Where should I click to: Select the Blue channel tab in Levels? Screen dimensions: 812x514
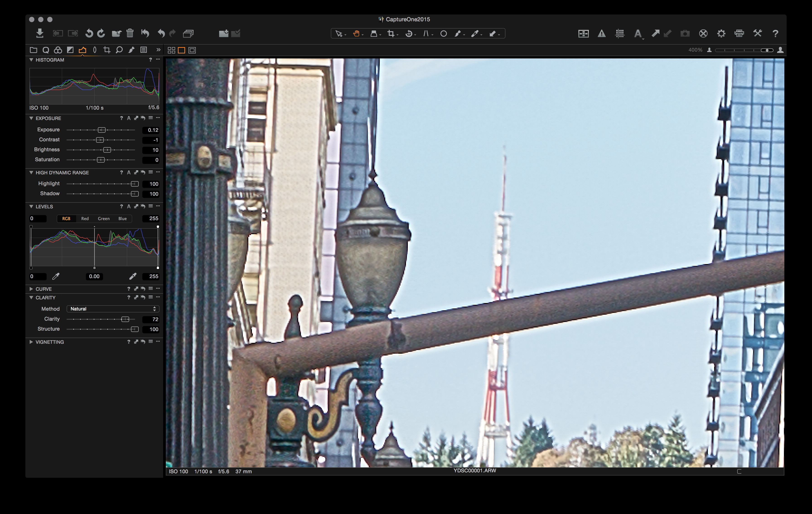122,219
